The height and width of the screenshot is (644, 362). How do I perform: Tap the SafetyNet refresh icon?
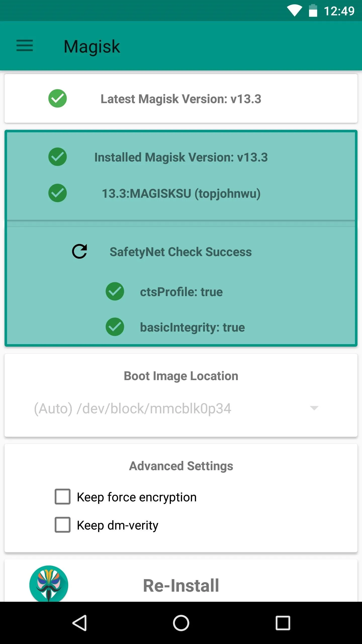[x=79, y=251]
